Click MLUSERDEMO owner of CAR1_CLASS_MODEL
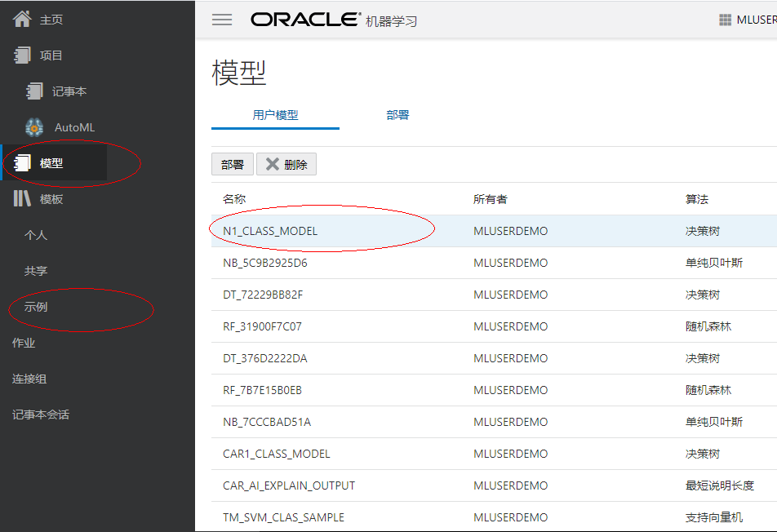This screenshot has height=532, width=777. pyautogui.click(x=510, y=454)
